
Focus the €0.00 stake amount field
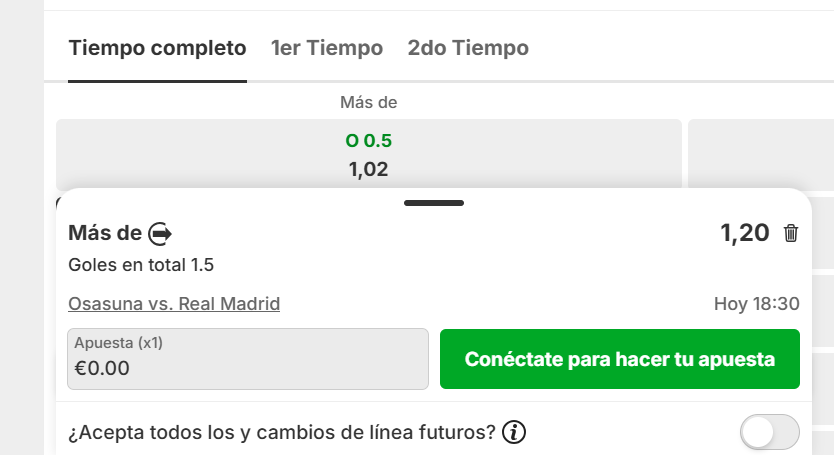click(x=248, y=368)
